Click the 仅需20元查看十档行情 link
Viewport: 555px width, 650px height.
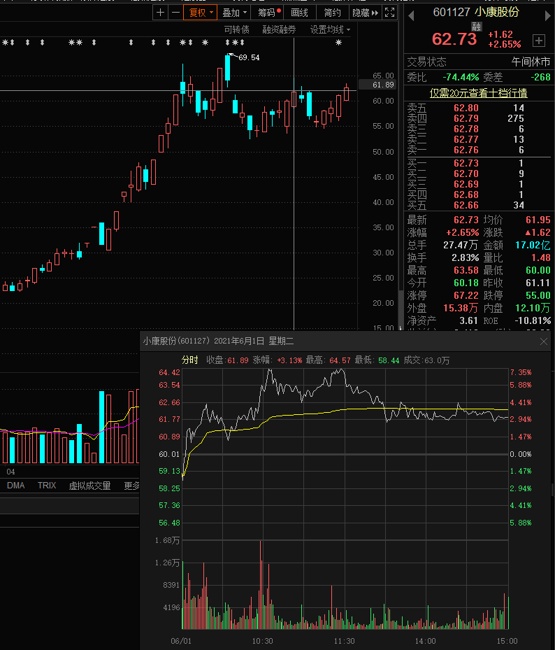pyautogui.click(x=478, y=93)
